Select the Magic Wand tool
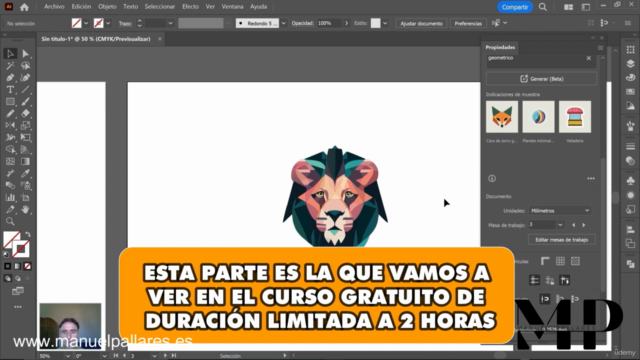Viewport: 640px width, 360px height. pos(10,66)
